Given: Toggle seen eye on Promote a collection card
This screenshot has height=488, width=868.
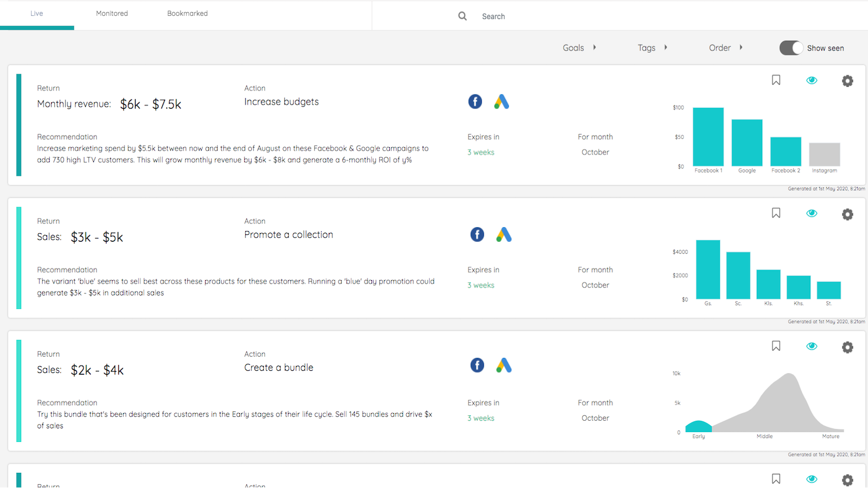Looking at the screenshot, I should (x=812, y=213).
